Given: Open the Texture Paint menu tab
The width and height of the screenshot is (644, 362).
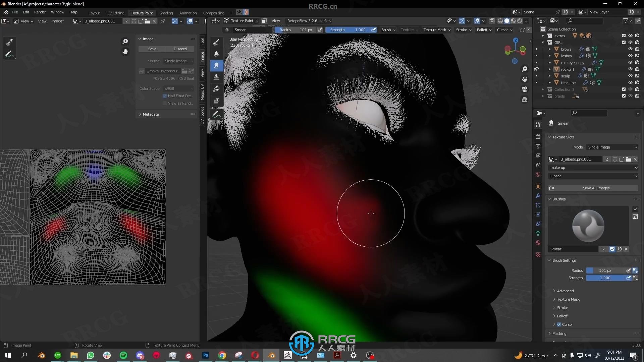Looking at the screenshot, I should click(x=142, y=13).
